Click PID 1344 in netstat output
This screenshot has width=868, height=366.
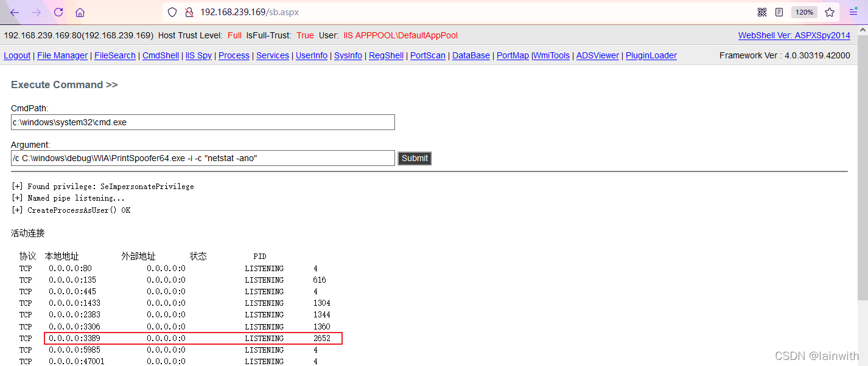[322, 314]
